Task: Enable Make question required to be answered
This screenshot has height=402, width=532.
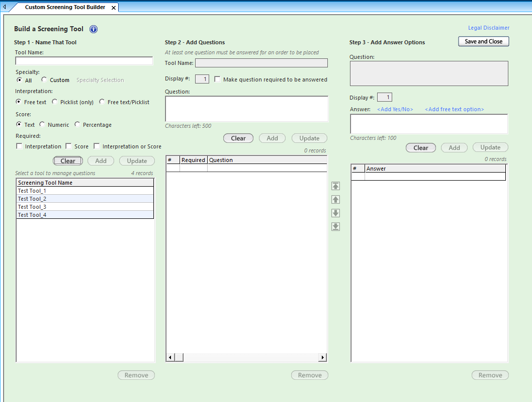Action: pos(218,79)
